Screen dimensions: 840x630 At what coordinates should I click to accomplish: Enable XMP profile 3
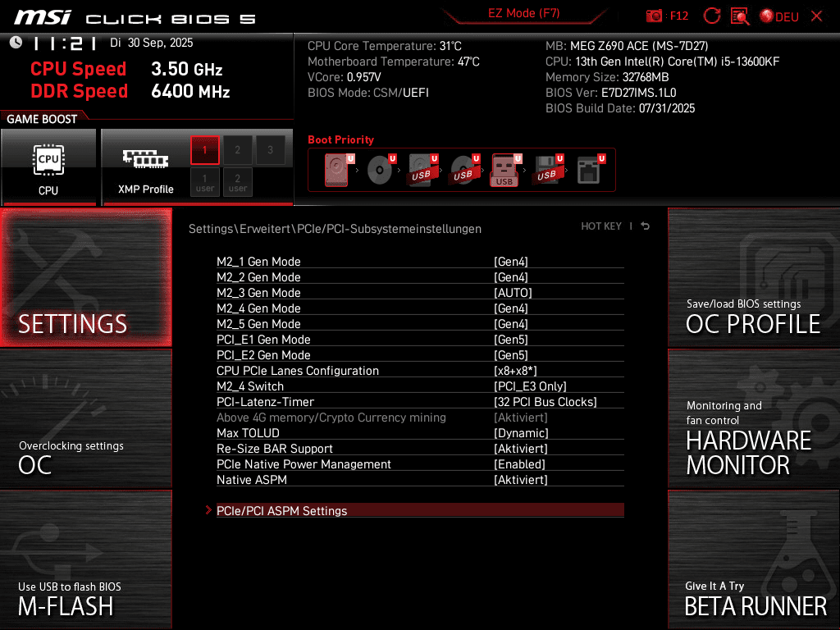point(270,150)
